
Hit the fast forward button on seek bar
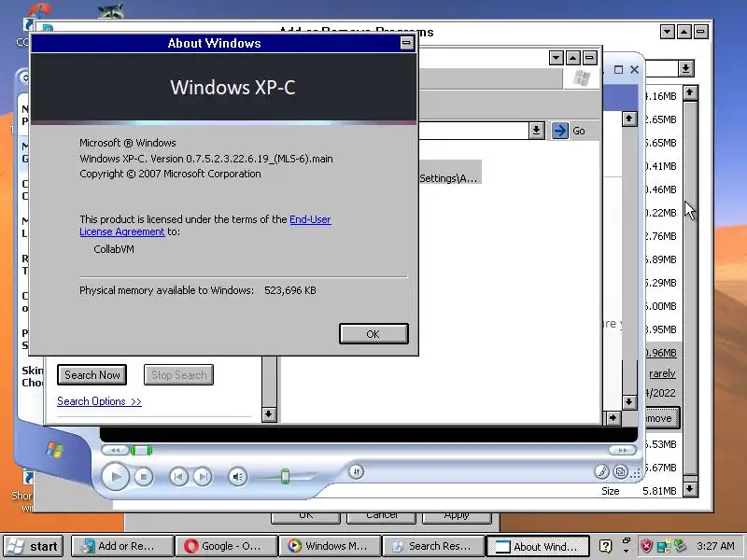623,450
